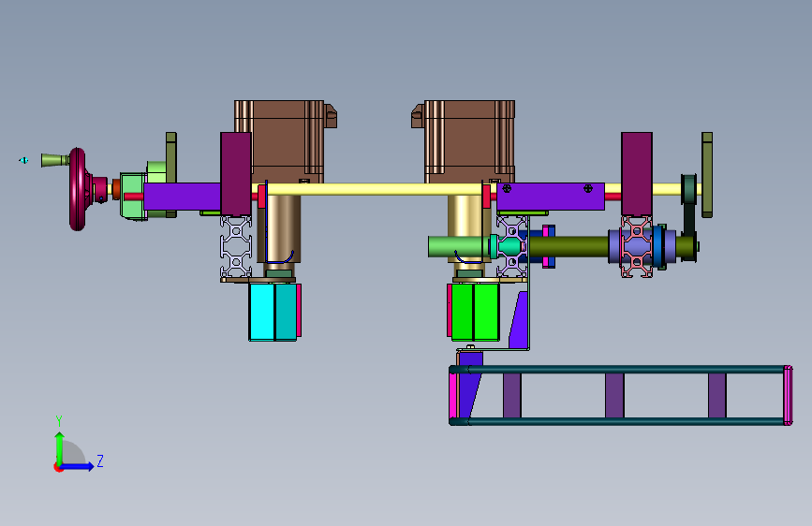Select the right maroon vertical plate
Image resolution: width=812 pixels, height=526 pixels.
click(637, 174)
